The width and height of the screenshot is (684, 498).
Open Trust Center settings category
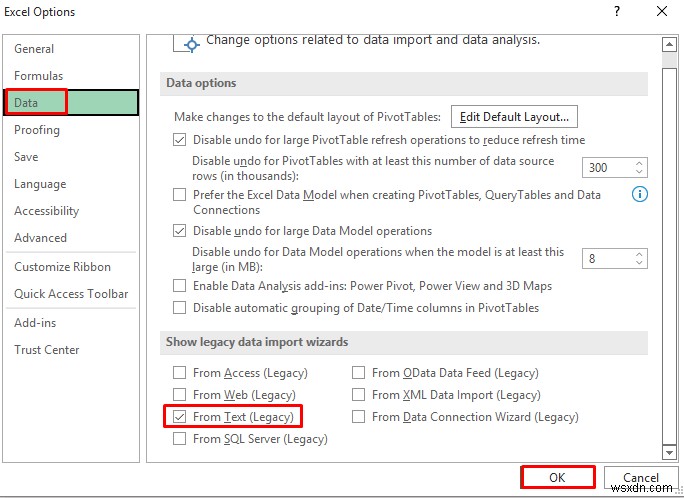click(x=46, y=350)
